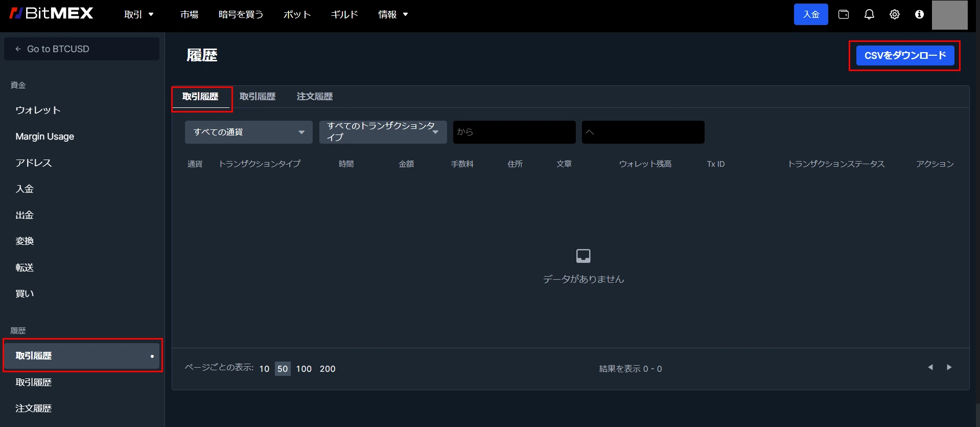Image resolution: width=980 pixels, height=427 pixels.
Task: Open ボット in top navigation
Action: (297, 14)
